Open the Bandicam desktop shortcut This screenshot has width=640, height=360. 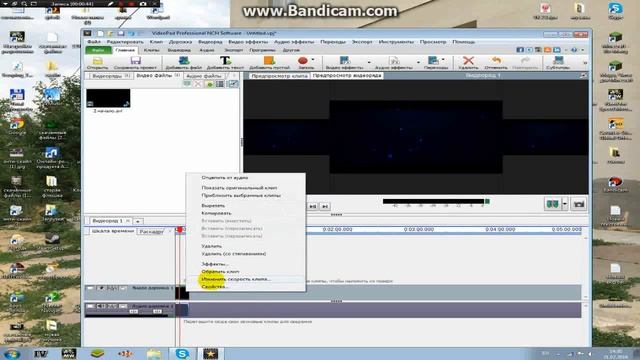tap(616, 183)
